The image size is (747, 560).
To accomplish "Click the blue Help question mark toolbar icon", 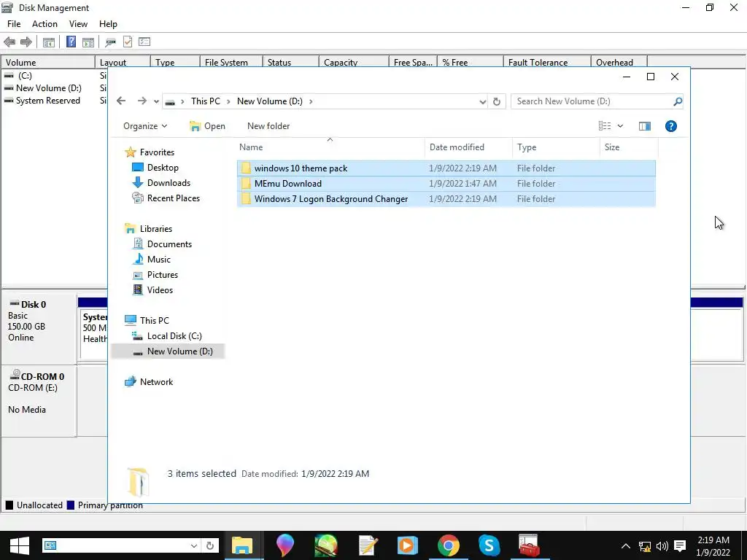I will [x=71, y=42].
